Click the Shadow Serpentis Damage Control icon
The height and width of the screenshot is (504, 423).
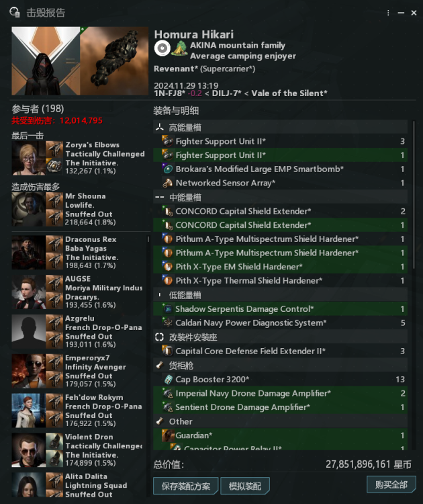coord(168,309)
